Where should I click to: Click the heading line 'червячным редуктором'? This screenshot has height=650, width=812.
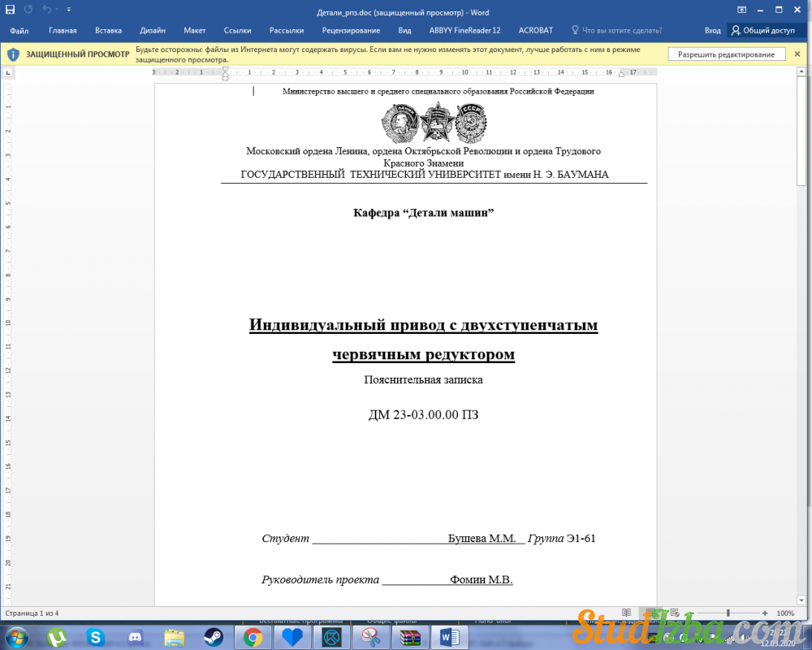coord(423,354)
